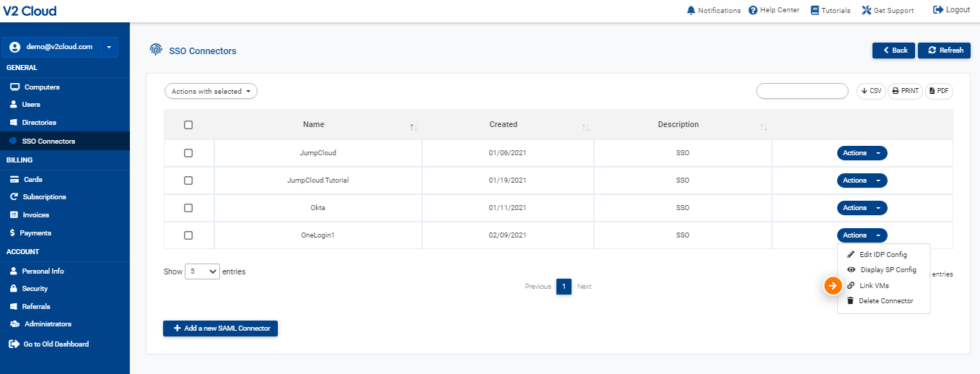Click the table search input field
Image resolution: width=980 pixels, height=374 pixels.
[x=802, y=91]
